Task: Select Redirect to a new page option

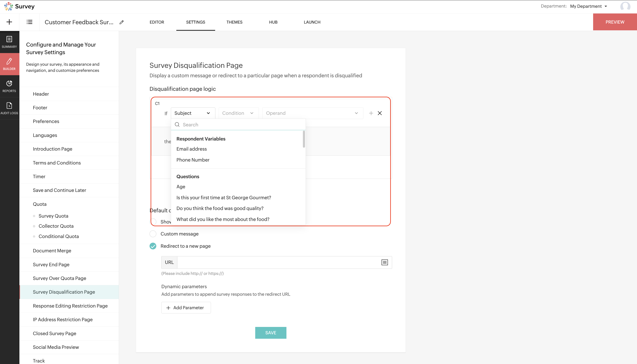Action: [x=153, y=246]
